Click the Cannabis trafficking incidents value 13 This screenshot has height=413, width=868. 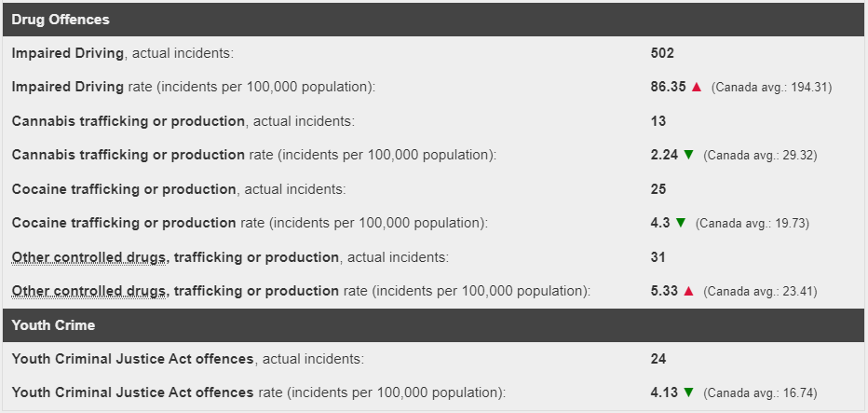[658, 121]
